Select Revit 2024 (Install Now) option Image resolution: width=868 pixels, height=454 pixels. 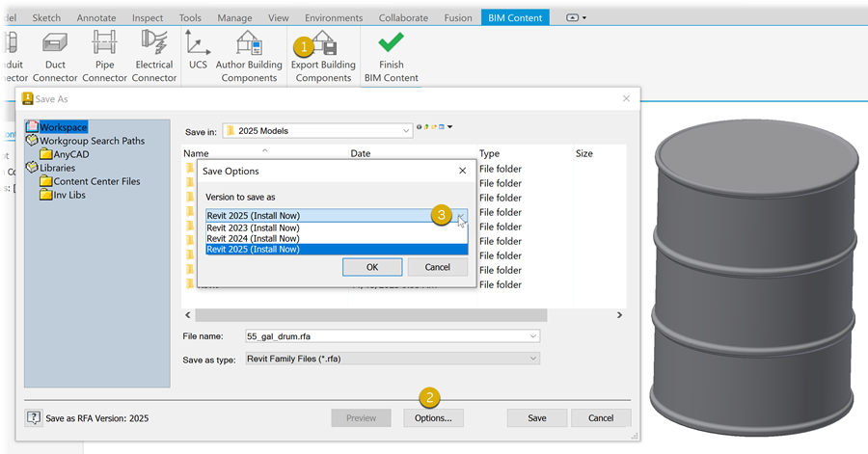[337, 238]
